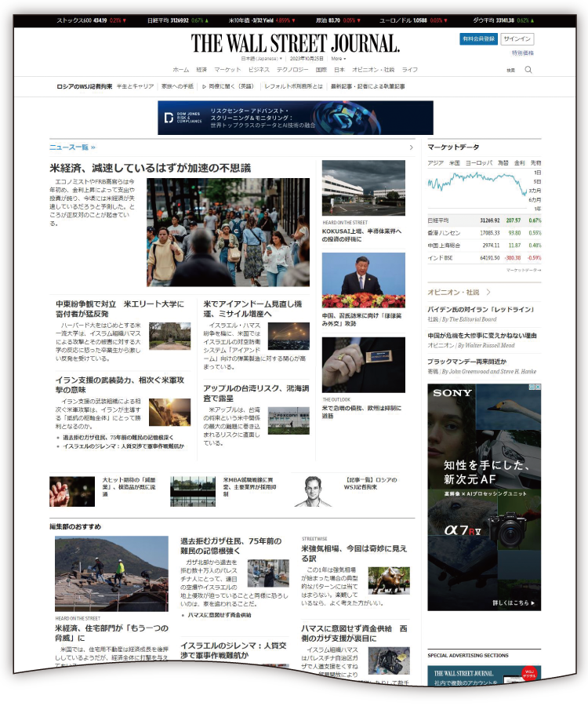Open the 学生とキャリア subnav link

pyautogui.click(x=135, y=86)
